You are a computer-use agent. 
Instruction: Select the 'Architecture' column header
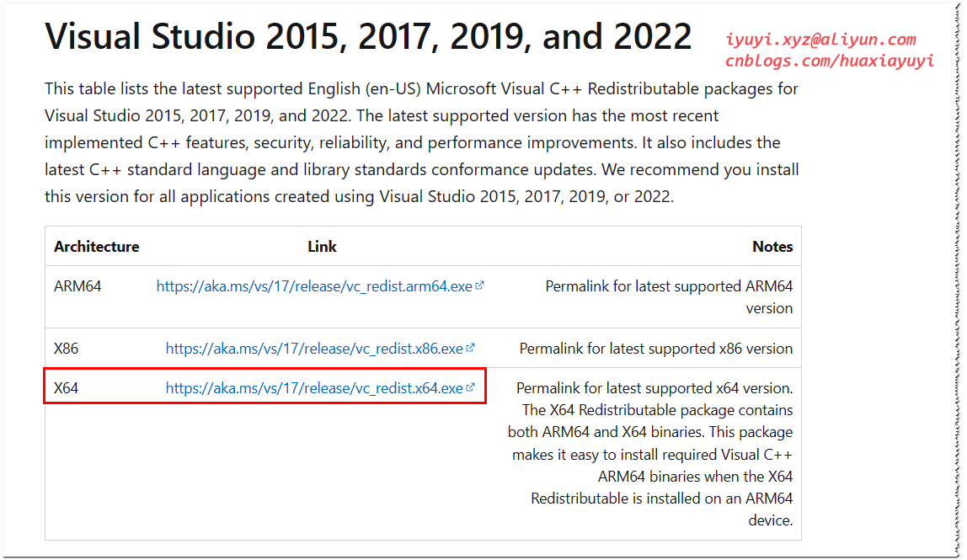click(x=96, y=247)
